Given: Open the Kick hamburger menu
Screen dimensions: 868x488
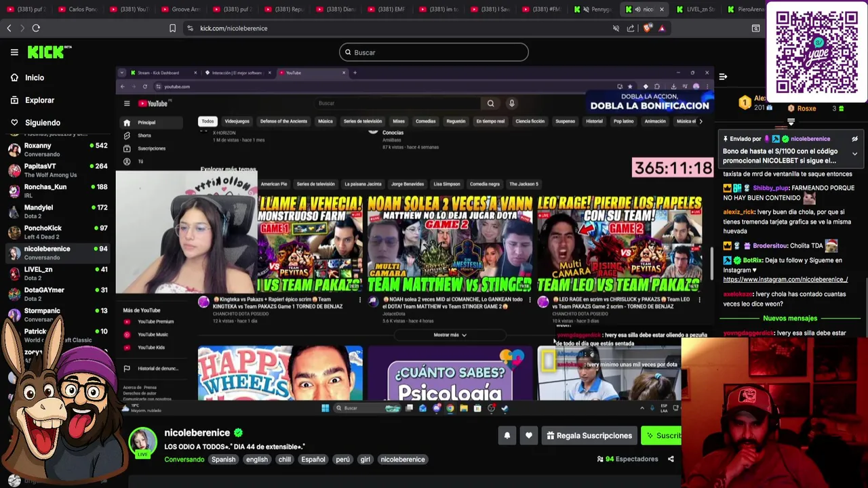Looking at the screenshot, I should (x=14, y=52).
